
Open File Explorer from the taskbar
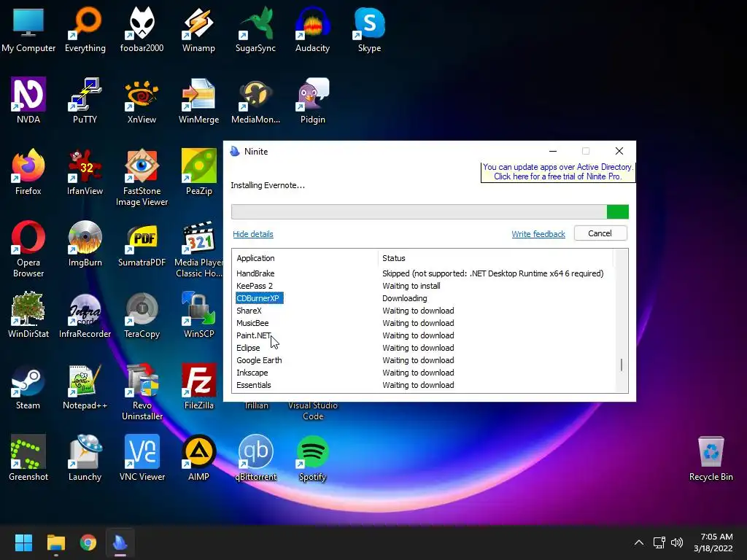[55, 542]
